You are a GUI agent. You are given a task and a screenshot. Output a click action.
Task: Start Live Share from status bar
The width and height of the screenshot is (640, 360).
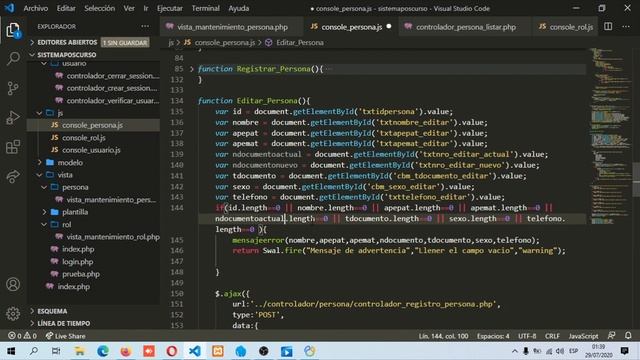pyautogui.click(x=65, y=336)
